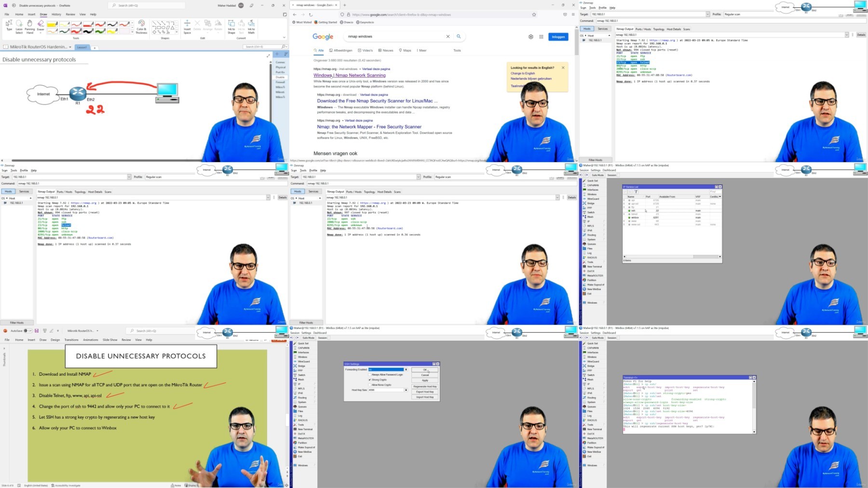Toggle Safe Mode in the IP Service List frame
This screenshot has height=488, width=868.
tap(597, 175)
